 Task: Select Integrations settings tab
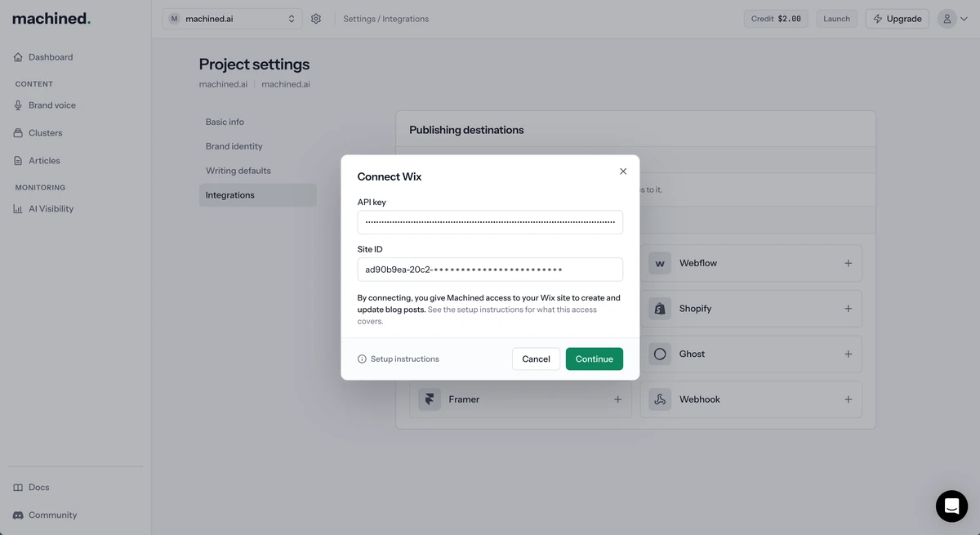(x=257, y=195)
